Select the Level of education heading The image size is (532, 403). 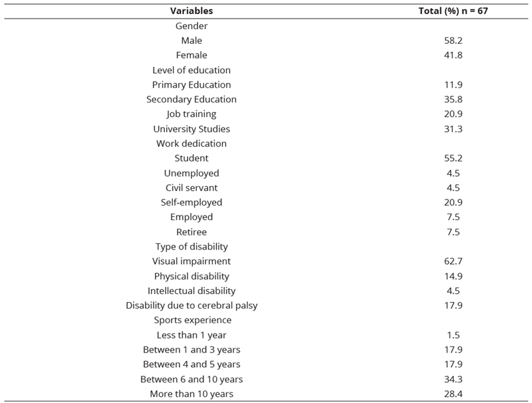point(192,70)
